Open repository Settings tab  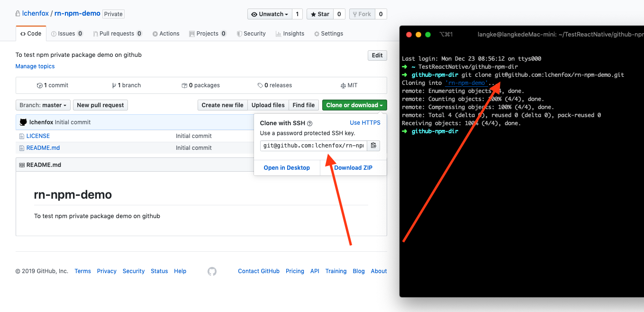click(x=328, y=34)
